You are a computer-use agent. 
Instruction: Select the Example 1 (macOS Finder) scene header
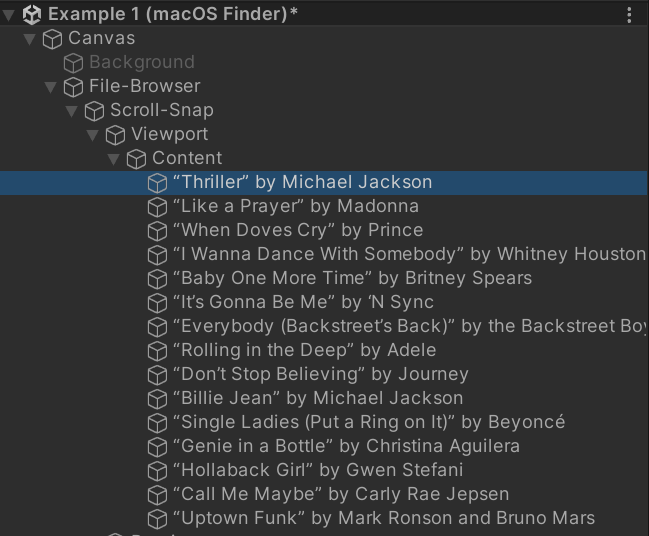coord(324,14)
